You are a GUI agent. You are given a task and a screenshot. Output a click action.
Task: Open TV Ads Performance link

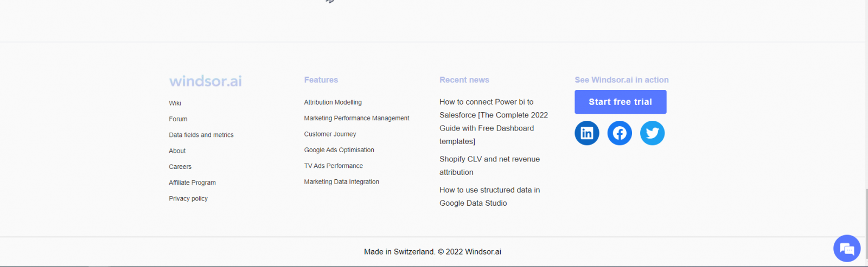[333, 166]
